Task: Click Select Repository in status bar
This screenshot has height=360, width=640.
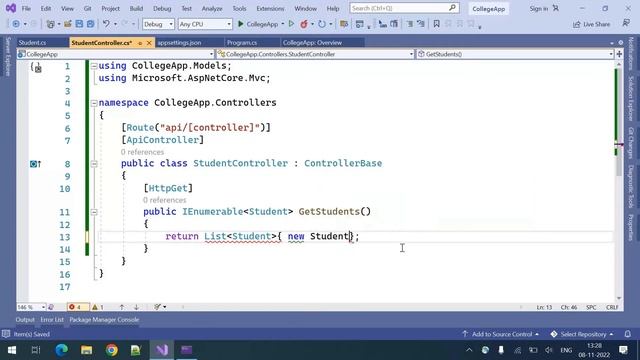Action: coord(582,334)
